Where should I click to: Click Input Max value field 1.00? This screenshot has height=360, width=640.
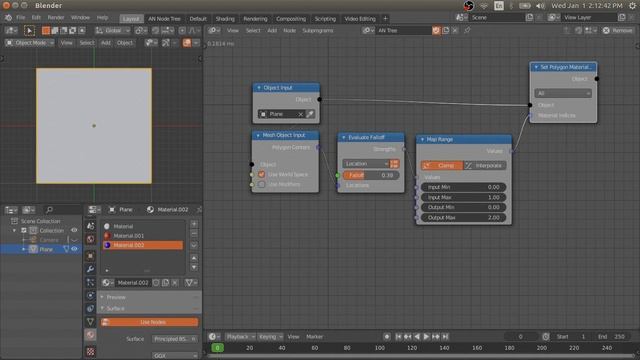pos(463,197)
